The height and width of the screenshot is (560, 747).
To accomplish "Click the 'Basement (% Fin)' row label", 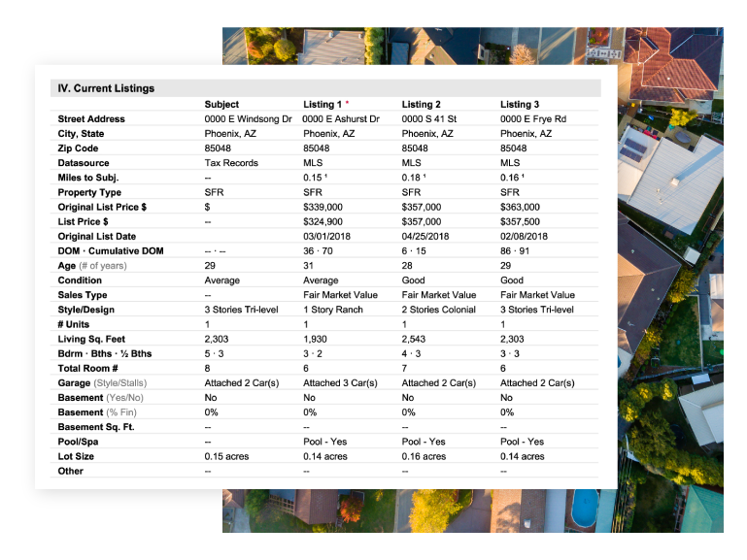I will click(x=97, y=412).
